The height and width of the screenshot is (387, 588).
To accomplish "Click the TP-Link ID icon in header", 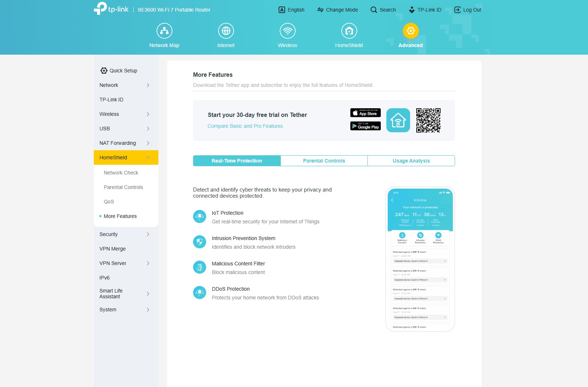I will [x=412, y=10].
